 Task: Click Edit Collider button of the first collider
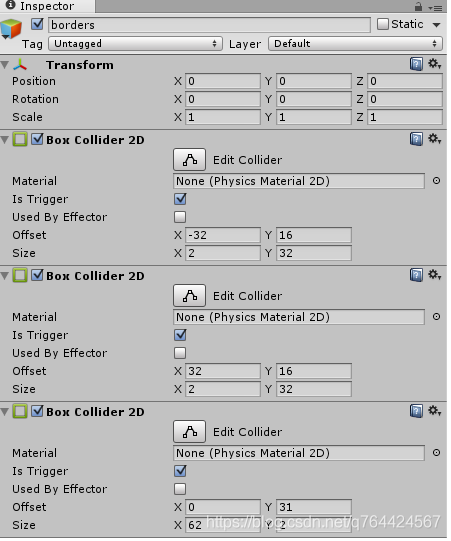click(x=190, y=160)
